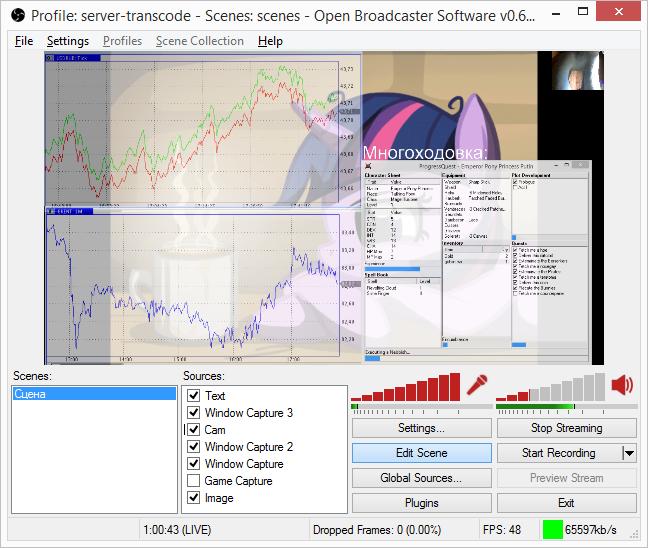Click the green bitrate status indicator
Image resolution: width=648 pixels, height=548 pixels.
(x=553, y=529)
